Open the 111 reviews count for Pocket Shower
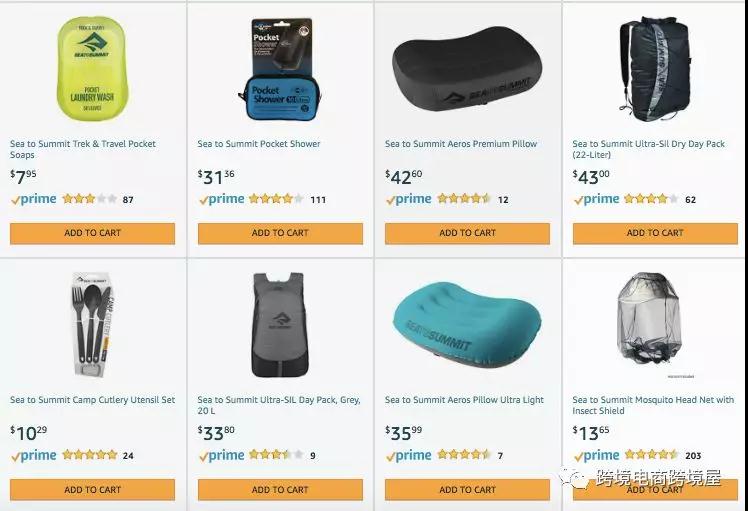Viewport: 748px width, 511px height. point(318,200)
